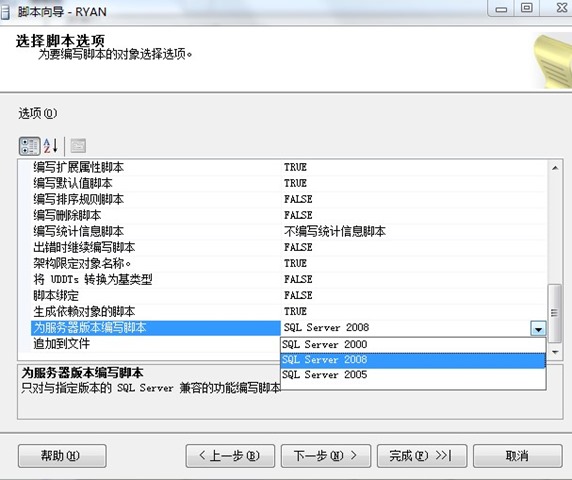The image size is (572, 480).
Task: Open the property pages toolbar icon
Action: pos(78,146)
